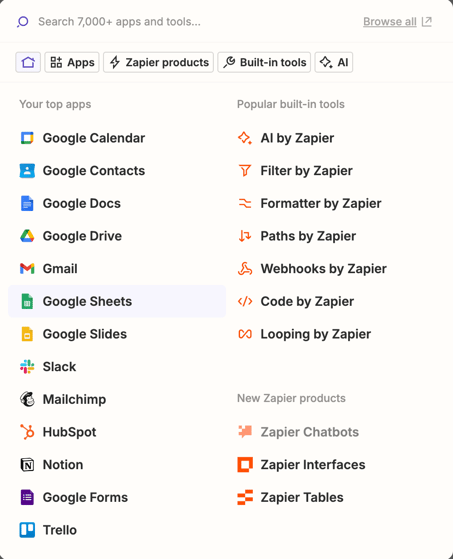The width and height of the screenshot is (453, 559).
Task: Select the Built-in tools tab
Action: (x=264, y=62)
